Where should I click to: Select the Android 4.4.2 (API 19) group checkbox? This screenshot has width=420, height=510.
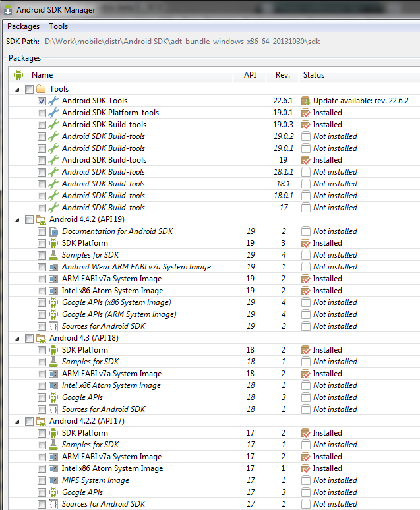29,220
